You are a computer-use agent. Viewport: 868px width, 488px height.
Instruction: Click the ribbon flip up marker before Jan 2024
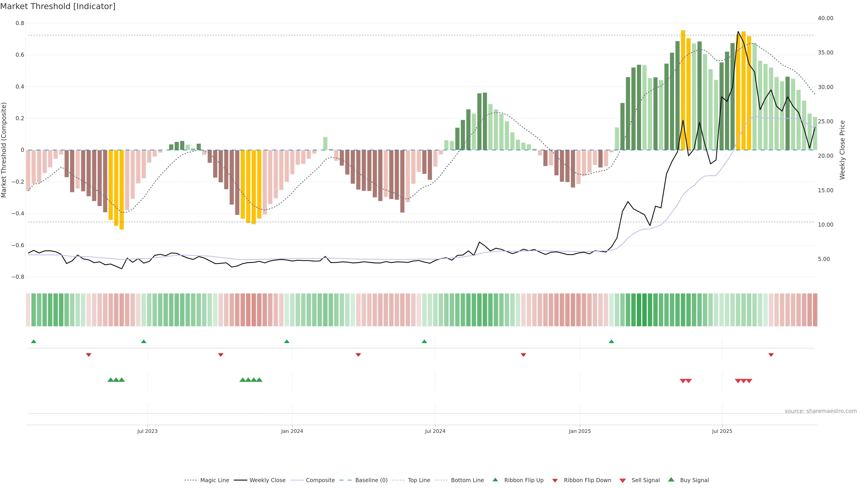(x=287, y=342)
